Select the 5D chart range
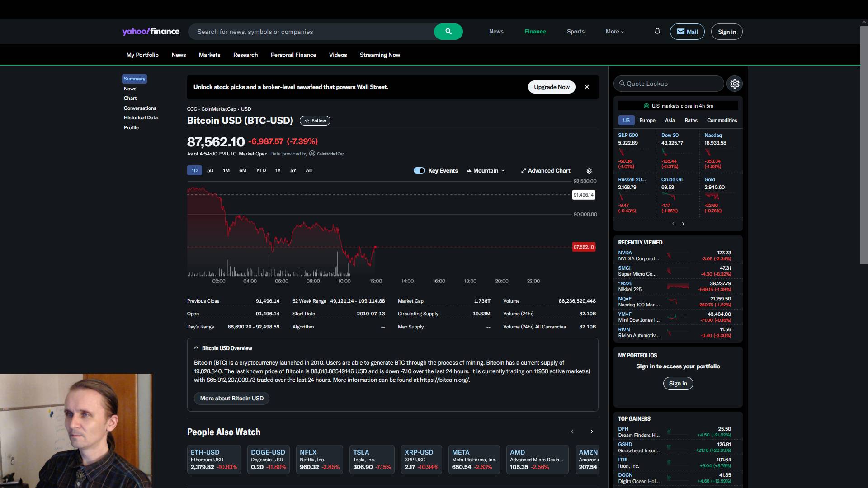This screenshot has height=488, width=868. [210, 171]
